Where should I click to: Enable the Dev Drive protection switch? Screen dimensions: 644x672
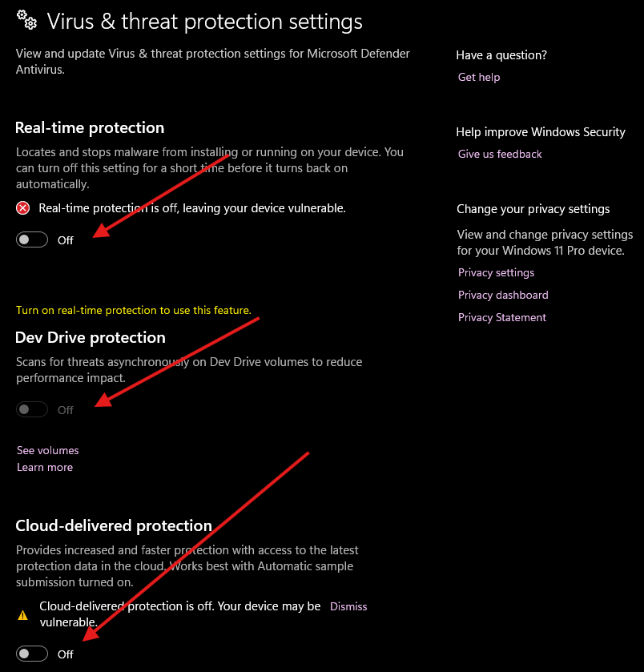pyautogui.click(x=31, y=408)
